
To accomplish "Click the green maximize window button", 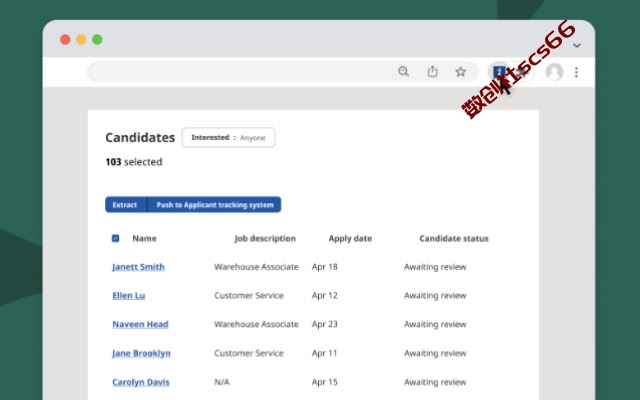I will [x=97, y=40].
